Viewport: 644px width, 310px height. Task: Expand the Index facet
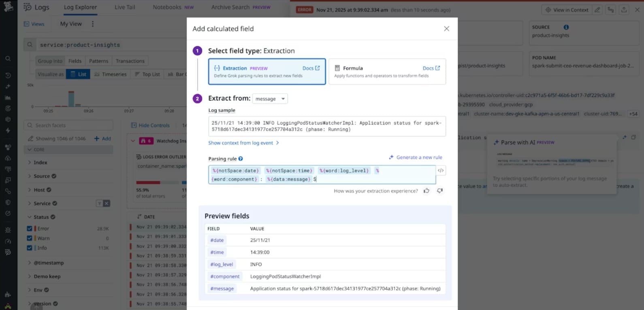[x=30, y=162]
